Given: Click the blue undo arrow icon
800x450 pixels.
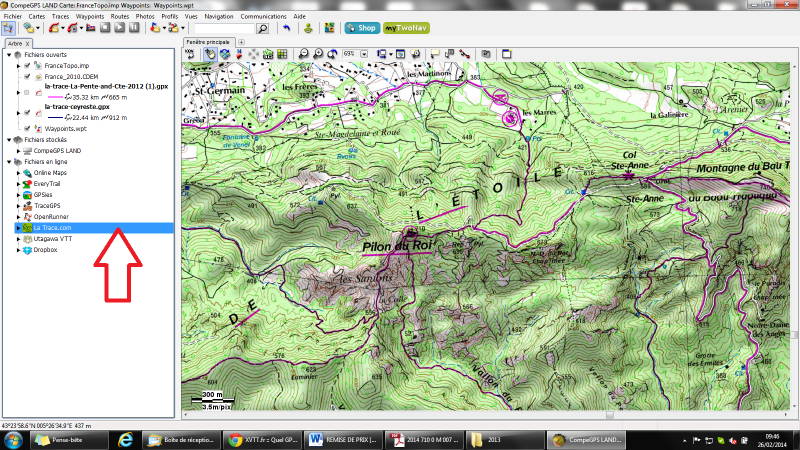Looking at the screenshot, I should (x=287, y=28).
